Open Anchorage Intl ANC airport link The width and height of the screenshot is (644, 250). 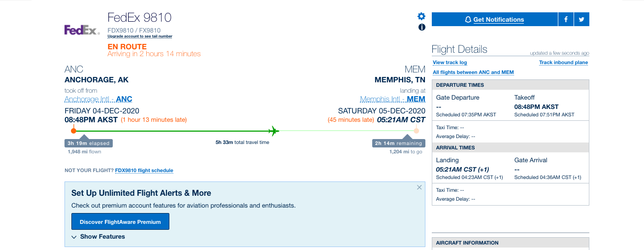tap(98, 99)
